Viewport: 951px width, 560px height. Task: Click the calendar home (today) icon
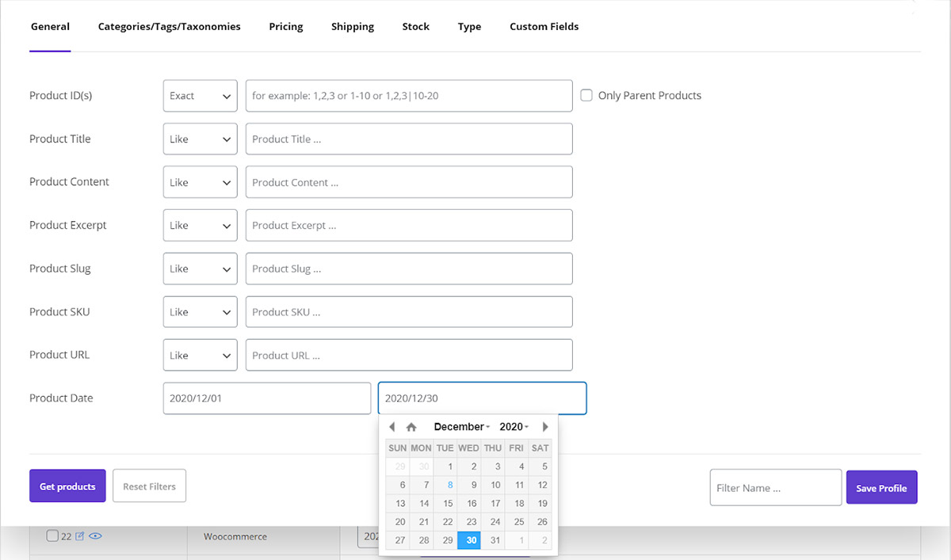(x=411, y=427)
